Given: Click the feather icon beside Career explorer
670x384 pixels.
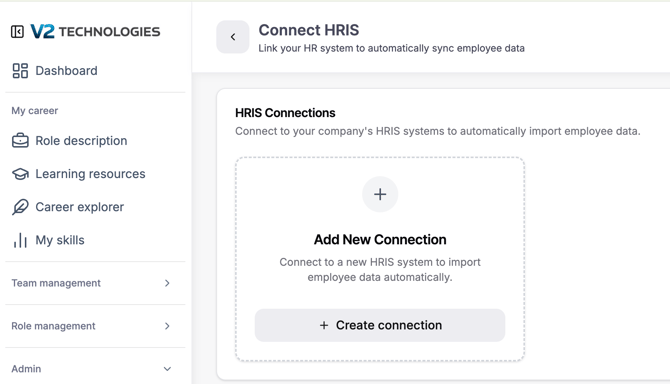Looking at the screenshot, I should 20,207.
